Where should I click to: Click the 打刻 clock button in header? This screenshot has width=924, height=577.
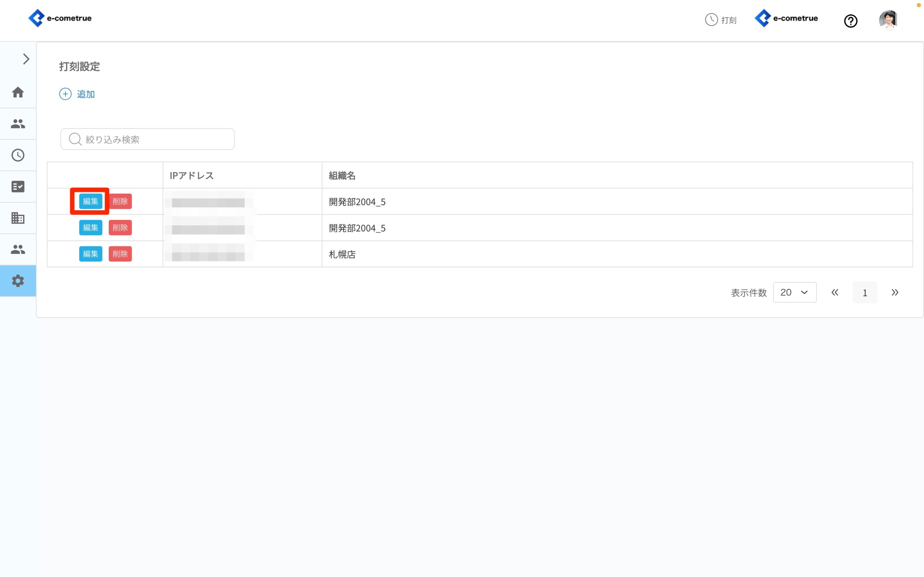tap(720, 20)
